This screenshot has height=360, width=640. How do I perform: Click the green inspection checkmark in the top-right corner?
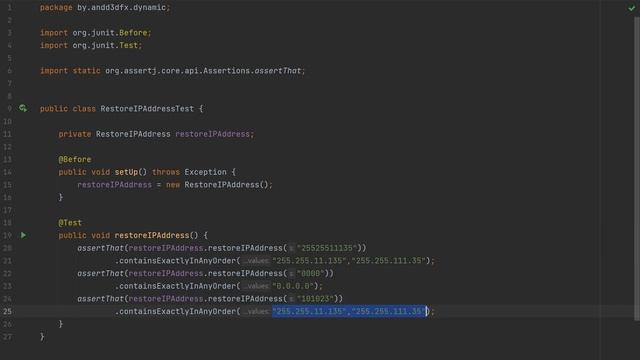pos(631,8)
